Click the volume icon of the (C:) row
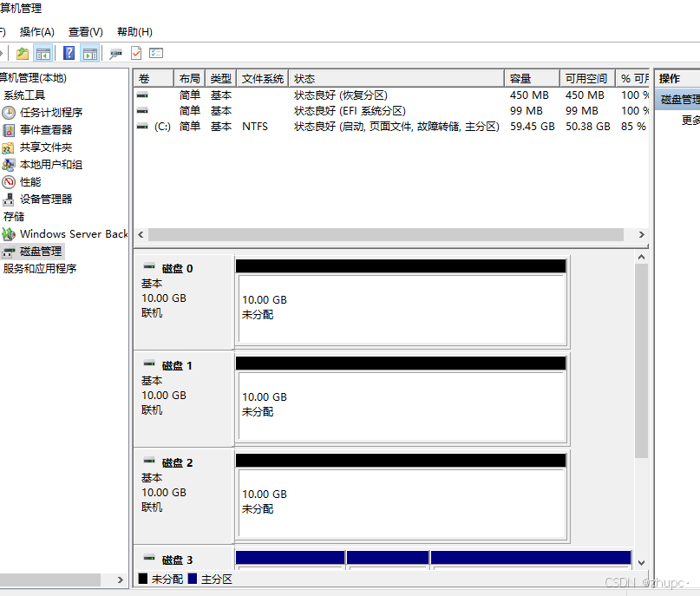This screenshot has width=700, height=596. [x=142, y=127]
